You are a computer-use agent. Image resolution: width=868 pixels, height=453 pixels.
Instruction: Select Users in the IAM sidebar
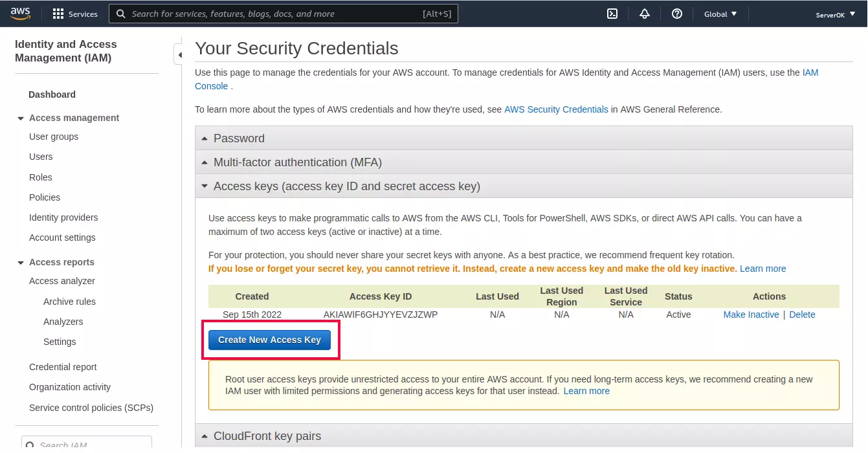(x=41, y=157)
